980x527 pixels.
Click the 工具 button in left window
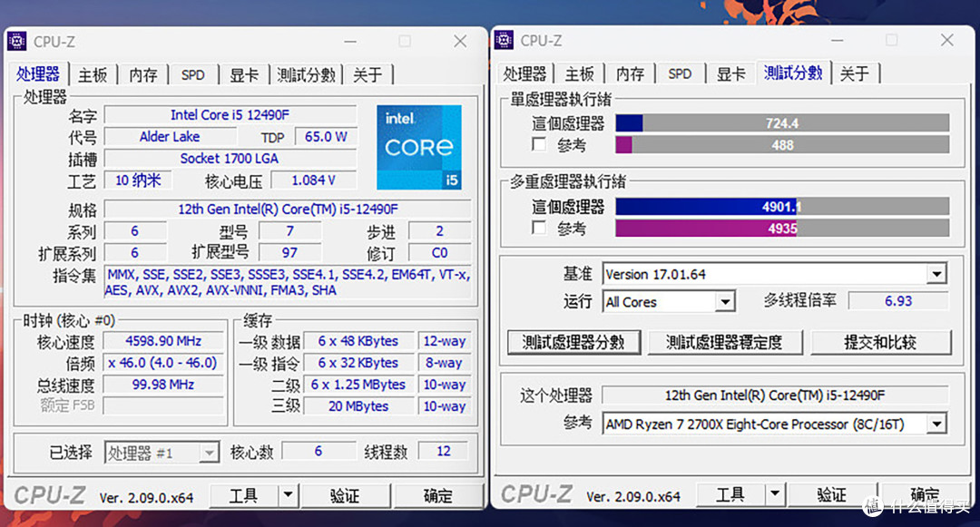[244, 496]
